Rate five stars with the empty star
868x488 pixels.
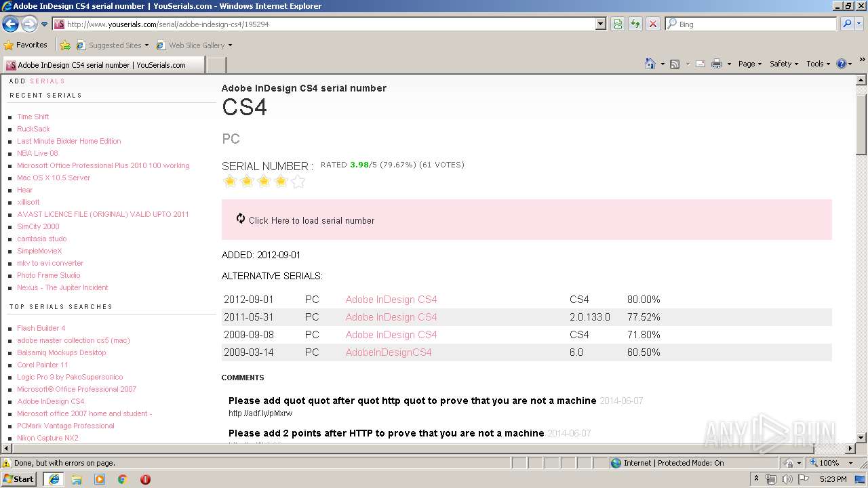[x=298, y=181]
